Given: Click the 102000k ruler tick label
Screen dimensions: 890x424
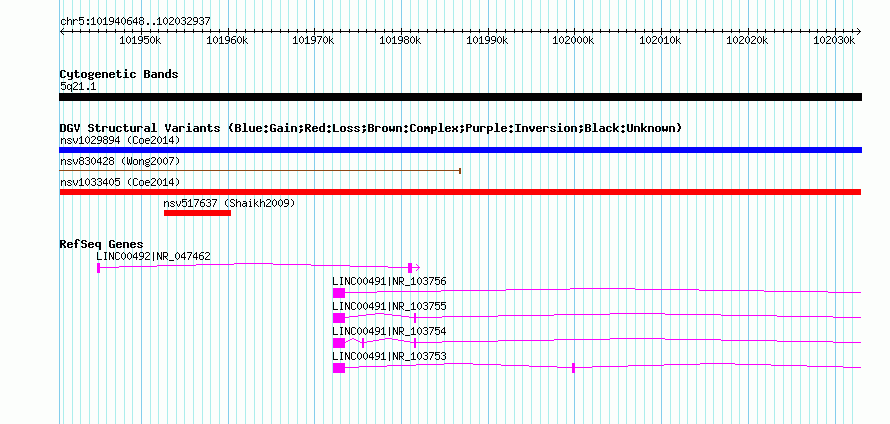Looking at the screenshot, I should click(x=573, y=40).
